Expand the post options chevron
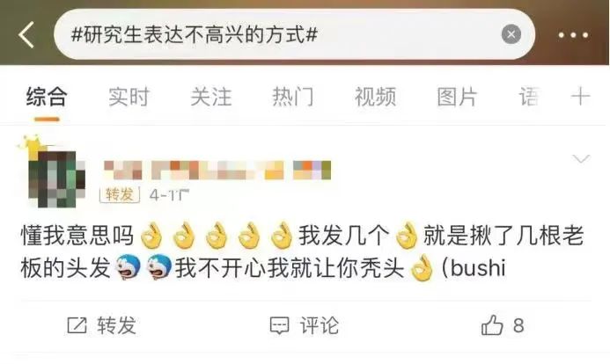The height and width of the screenshot is (364, 610). click(581, 158)
